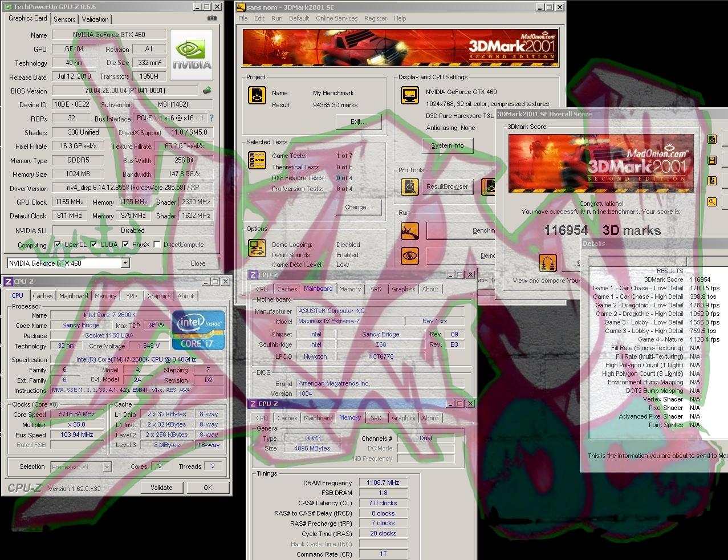Viewport: 728px width, 560px height.
Task: Click the Change... button under Selected Tests
Action: click(358, 207)
